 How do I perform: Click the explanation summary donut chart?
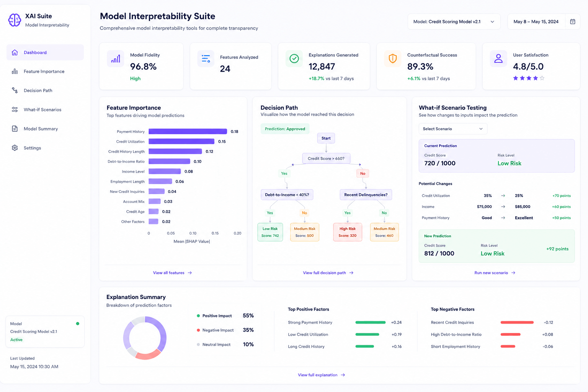pyautogui.click(x=145, y=338)
